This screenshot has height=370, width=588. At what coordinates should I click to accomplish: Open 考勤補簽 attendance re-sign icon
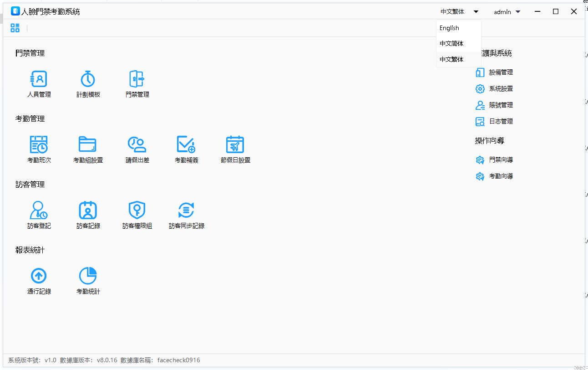[x=186, y=145]
